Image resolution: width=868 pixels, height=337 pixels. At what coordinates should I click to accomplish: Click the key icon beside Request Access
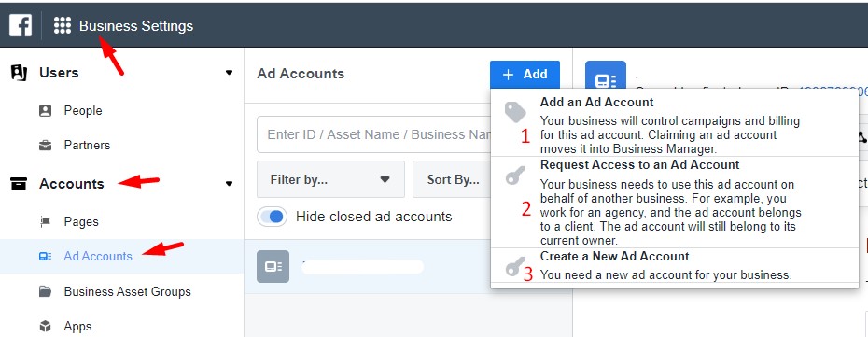pos(515,176)
